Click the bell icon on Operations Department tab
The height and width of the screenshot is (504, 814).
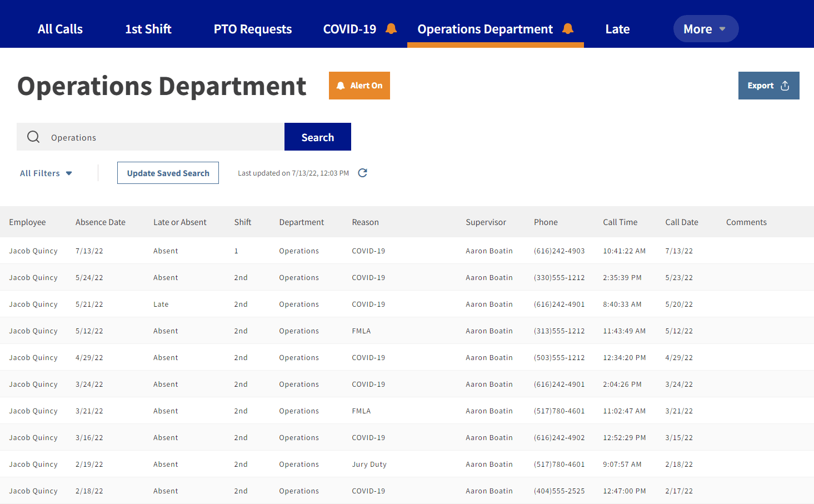pyautogui.click(x=567, y=28)
